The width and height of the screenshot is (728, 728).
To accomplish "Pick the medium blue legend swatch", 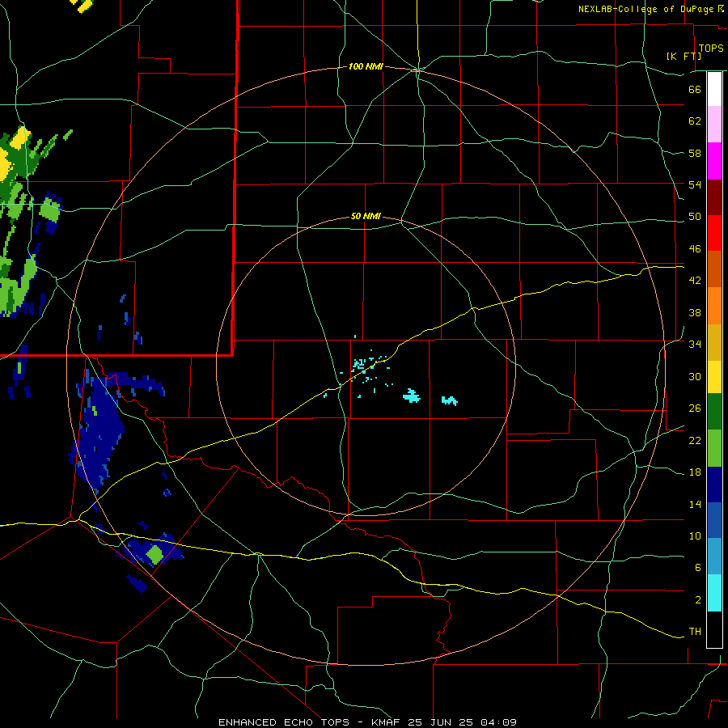I will pos(714,520).
